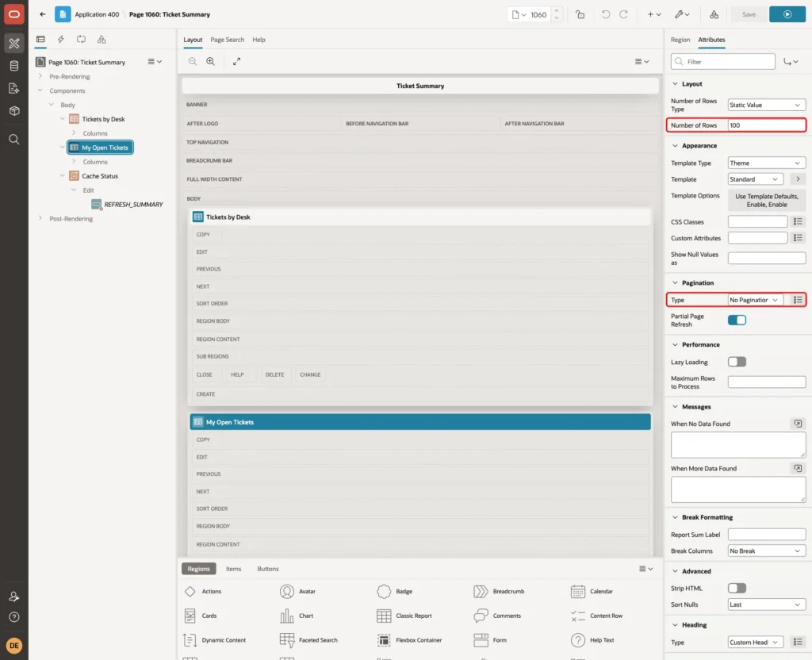Open Sort Nulls dropdown
Screen dimensions: 812x660
coord(767,604)
